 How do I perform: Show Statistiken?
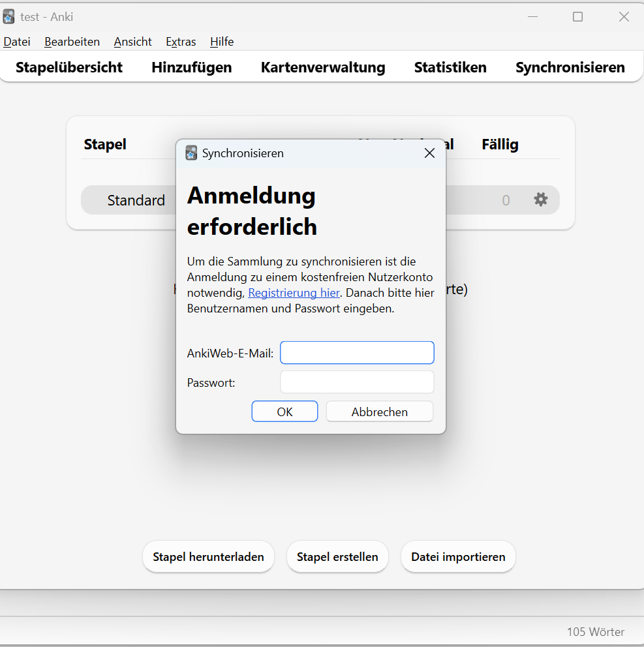pyautogui.click(x=450, y=67)
